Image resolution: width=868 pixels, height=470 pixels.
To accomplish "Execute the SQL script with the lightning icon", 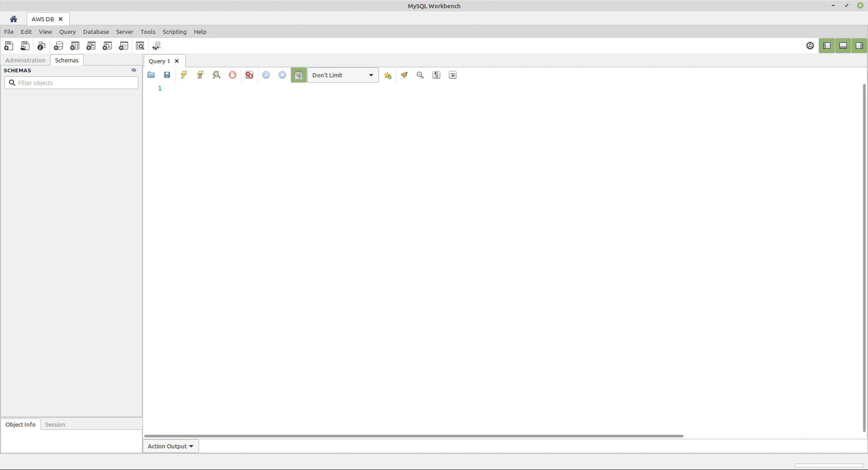I will [x=184, y=74].
